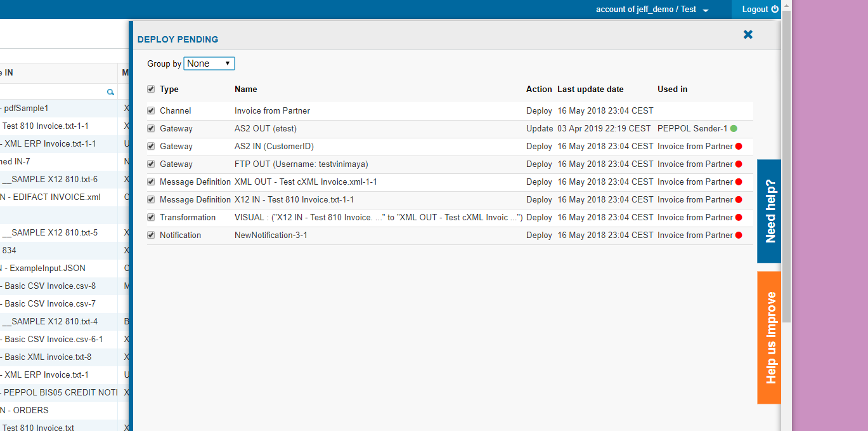Select ExampleInput.JSON row in background table
Image resolution: width=868 pixels, height=431 pixels.
coord(58,268)
